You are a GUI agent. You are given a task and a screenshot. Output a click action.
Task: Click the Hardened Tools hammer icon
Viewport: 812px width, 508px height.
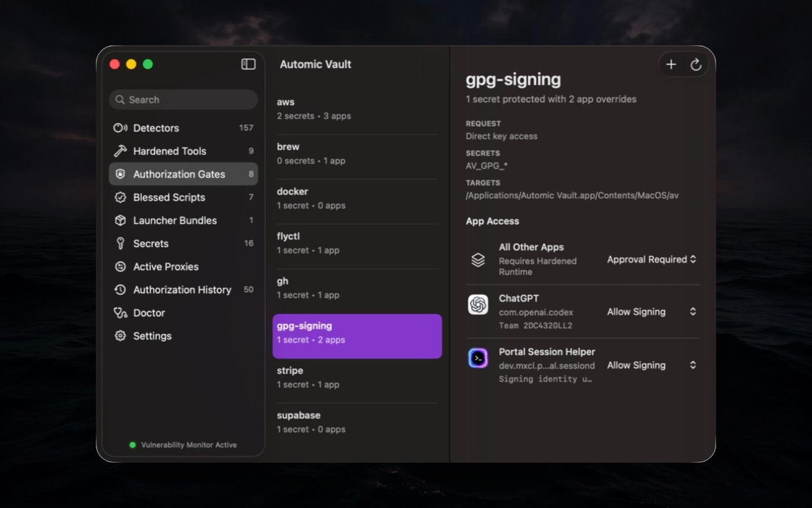(x=120, y=151)
